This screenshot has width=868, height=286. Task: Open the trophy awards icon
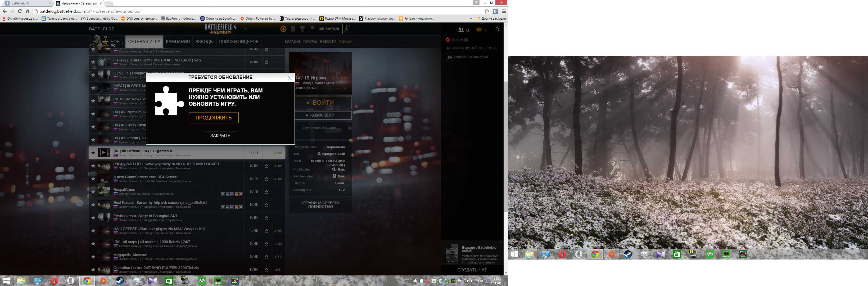pos(302,29)
